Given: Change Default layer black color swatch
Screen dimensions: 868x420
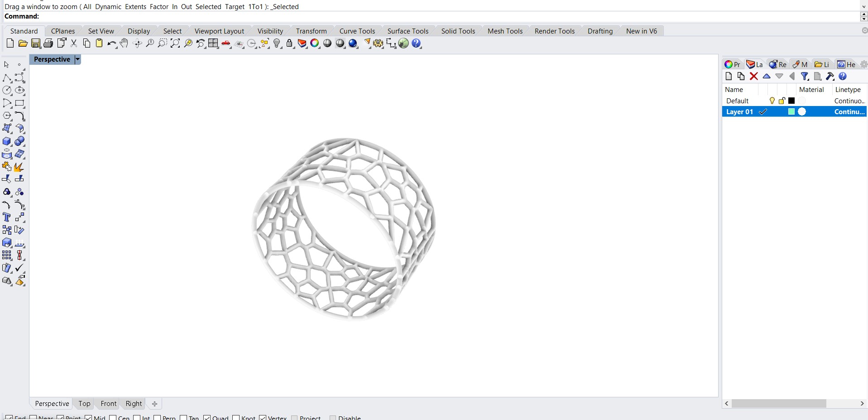Looking at the screenshot, I should 791,101.
